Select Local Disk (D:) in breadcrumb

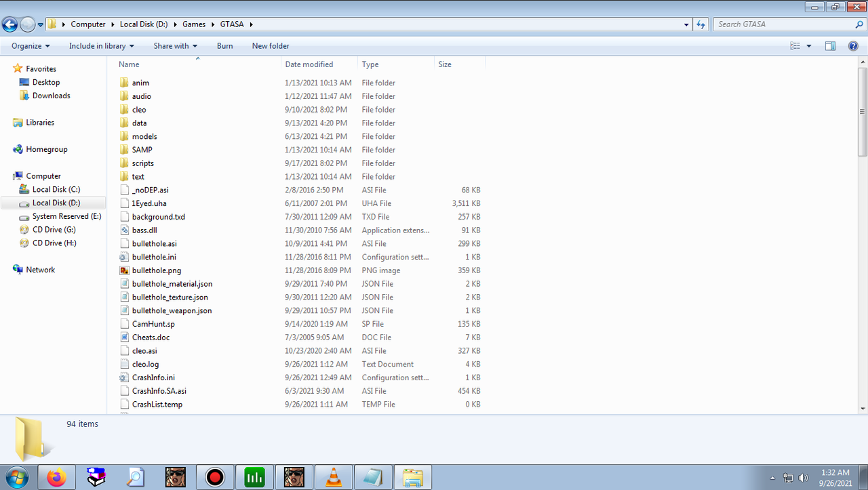(x=144, y=24)
